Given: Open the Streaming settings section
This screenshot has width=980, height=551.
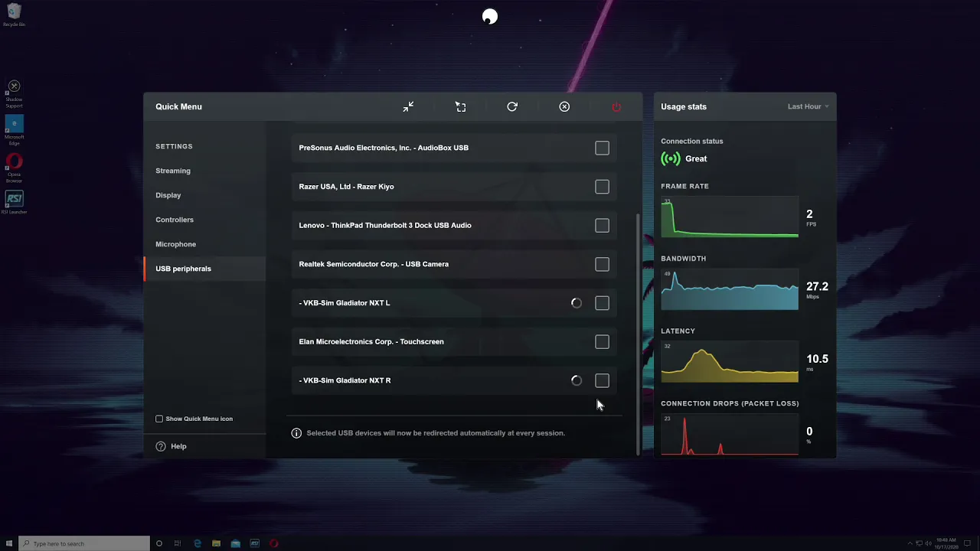Looking at the screenshot, I should 173,171.
